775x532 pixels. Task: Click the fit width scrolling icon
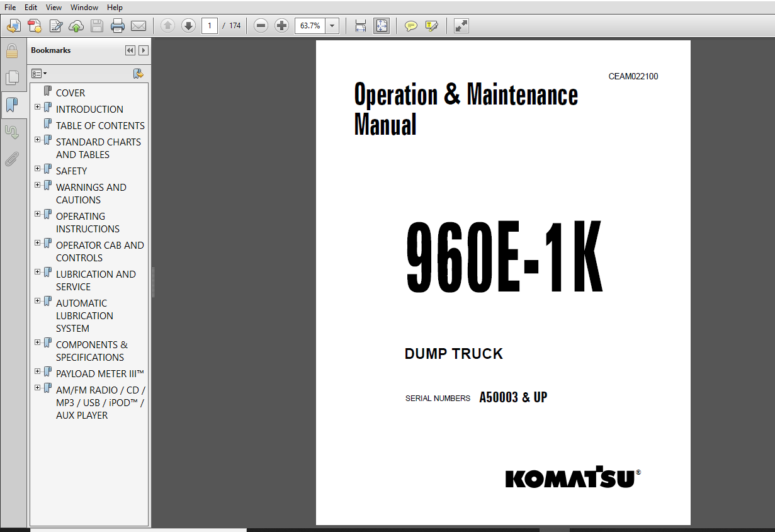tap(361, 26)
